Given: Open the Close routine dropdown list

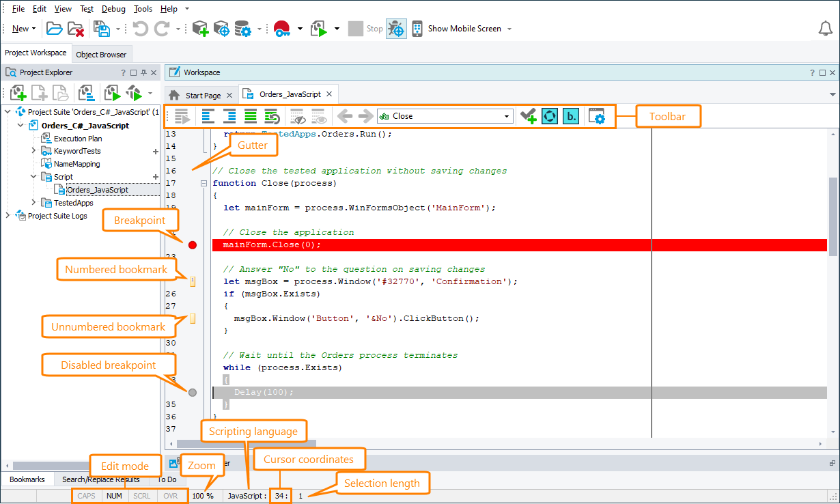Looking at the screenshot, I should [506, 116].
